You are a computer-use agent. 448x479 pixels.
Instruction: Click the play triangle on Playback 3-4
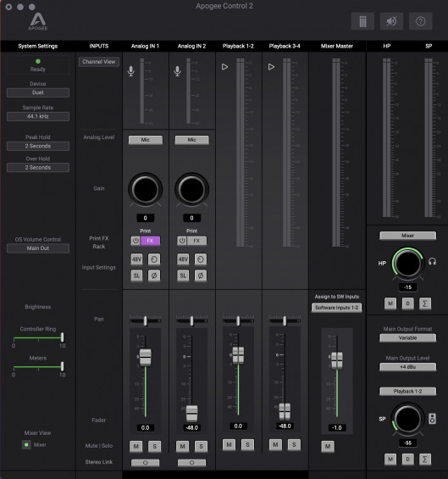(x=271, y=67)
